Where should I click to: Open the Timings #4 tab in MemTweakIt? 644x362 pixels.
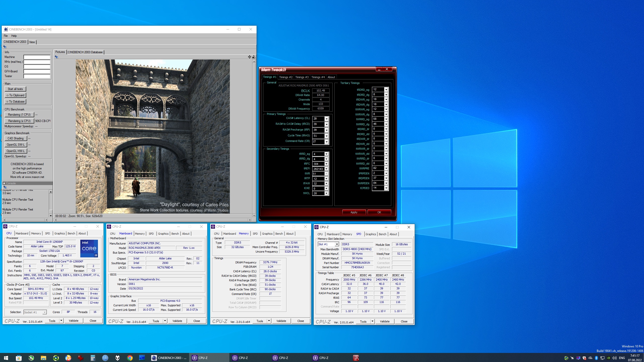[318, 77]
